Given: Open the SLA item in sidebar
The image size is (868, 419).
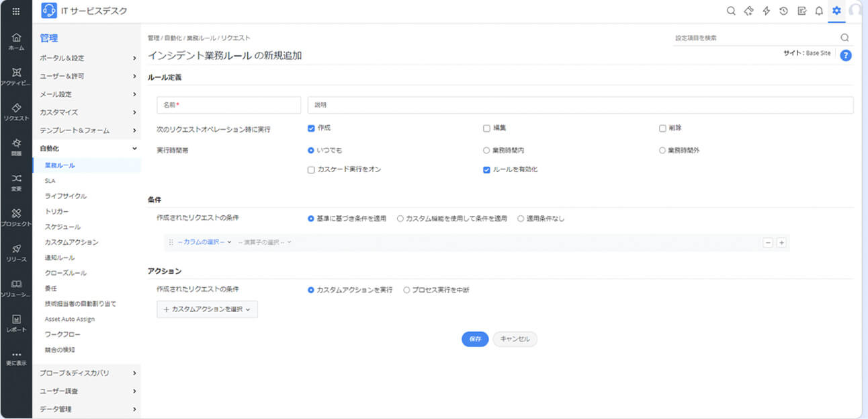Looking at the screenshot, I should (x=50, y=181).
